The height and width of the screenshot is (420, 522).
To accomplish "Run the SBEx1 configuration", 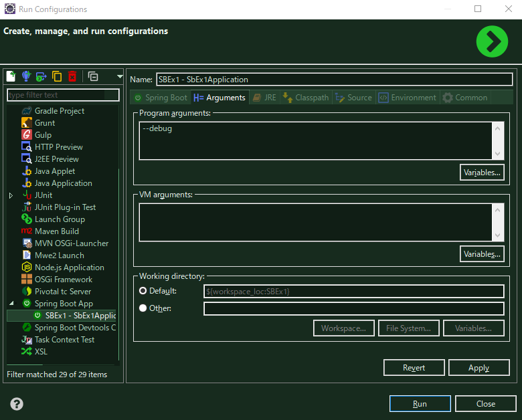I will click(420, 404).
